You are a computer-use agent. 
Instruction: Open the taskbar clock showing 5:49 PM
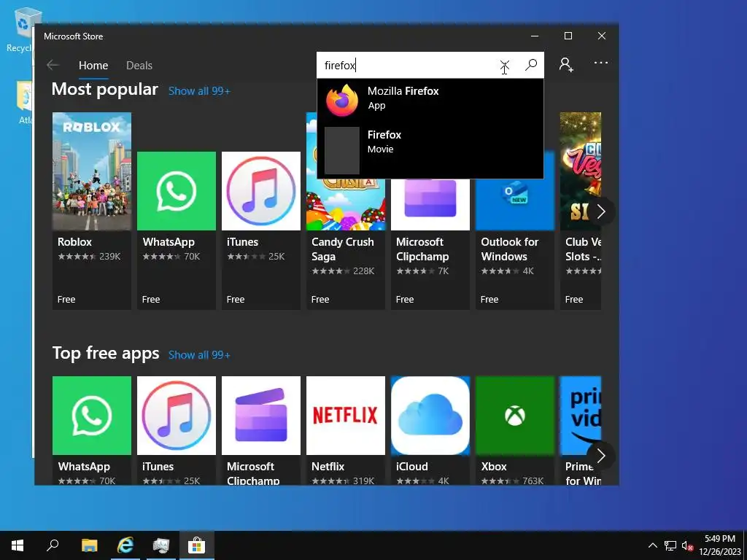720,545
